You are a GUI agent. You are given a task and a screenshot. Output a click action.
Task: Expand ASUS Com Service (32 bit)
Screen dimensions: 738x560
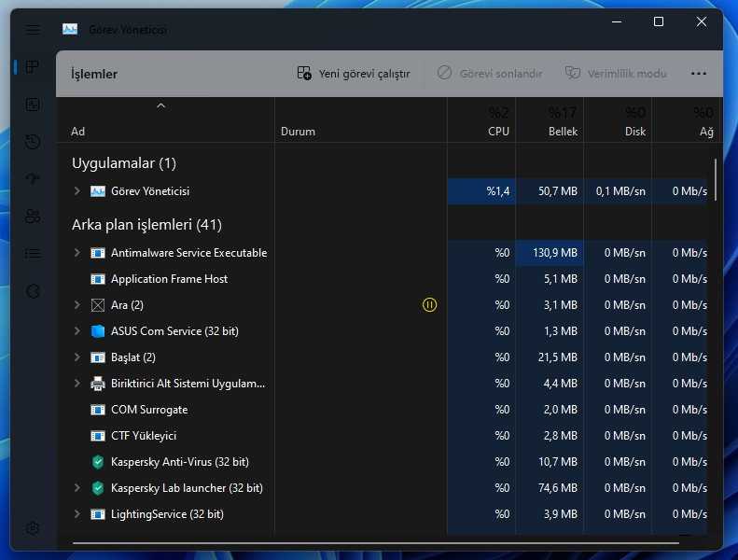(77, 331)
